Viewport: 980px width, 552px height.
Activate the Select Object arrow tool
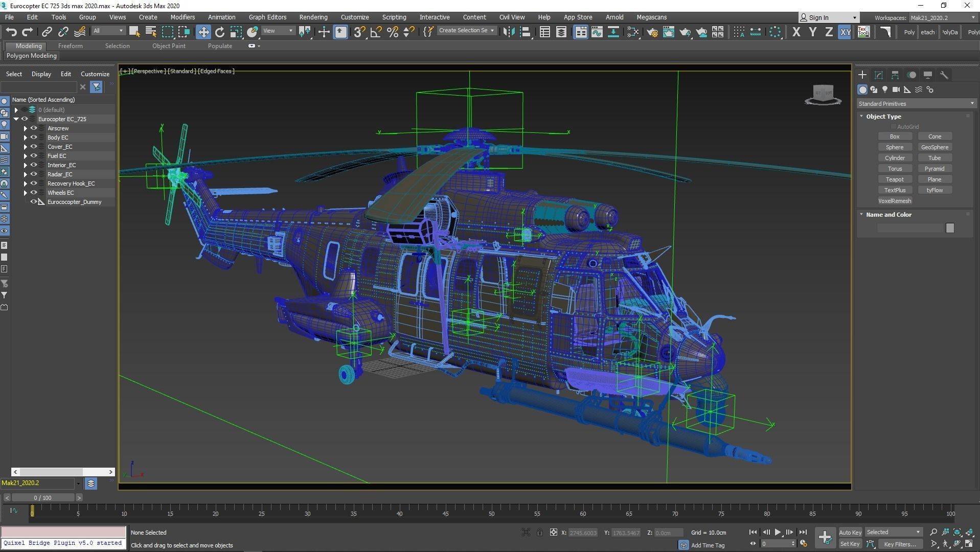pos(134,32)
